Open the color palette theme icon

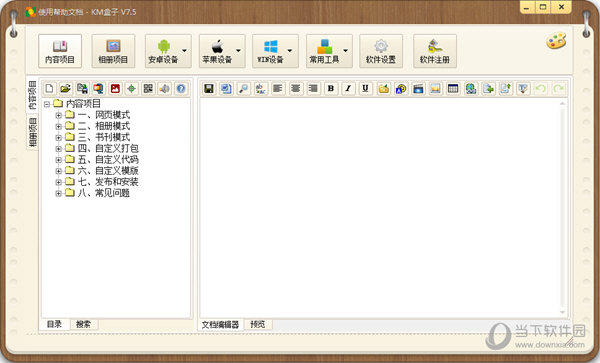(x=556, y=41)
